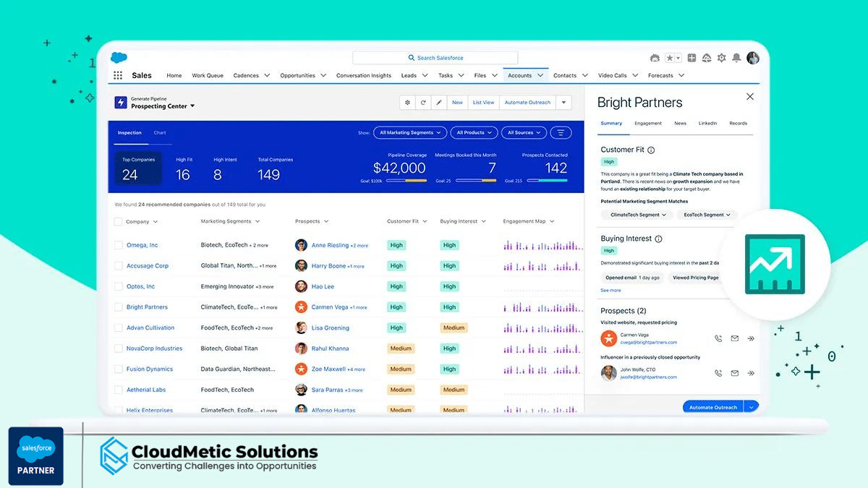This screenshot has width=868, height=488.
Task: Email John Wolfe using the envelope icon
Action: coord(735,373)
